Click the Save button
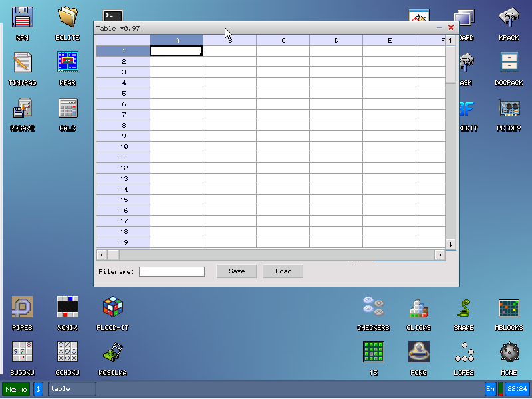 point(237,271)
